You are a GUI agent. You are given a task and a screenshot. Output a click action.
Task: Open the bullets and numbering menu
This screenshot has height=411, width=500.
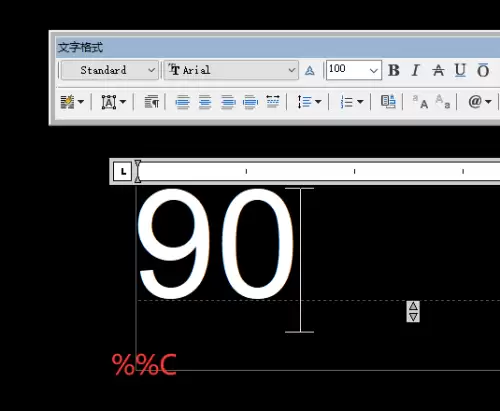[351, 102]
